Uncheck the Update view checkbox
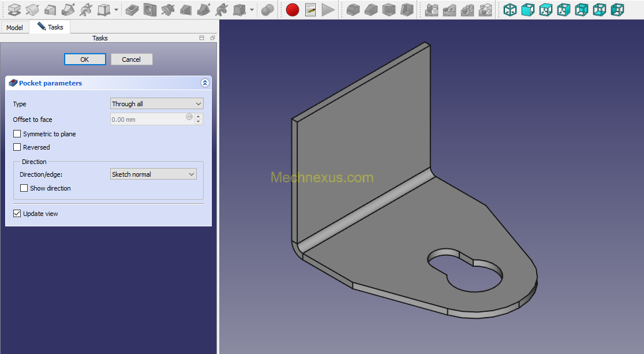Viewport: 644px width, 354px height. click(x=17, y=214)
